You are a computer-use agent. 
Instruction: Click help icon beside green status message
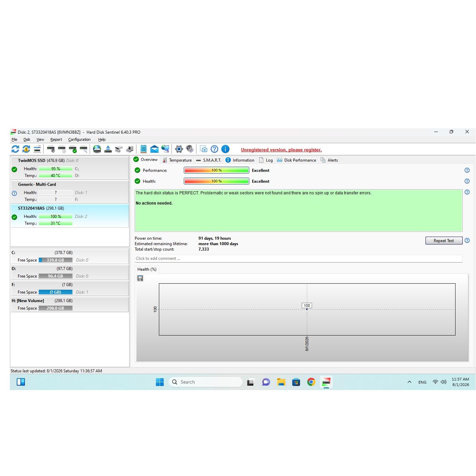(x=467, y=192)
